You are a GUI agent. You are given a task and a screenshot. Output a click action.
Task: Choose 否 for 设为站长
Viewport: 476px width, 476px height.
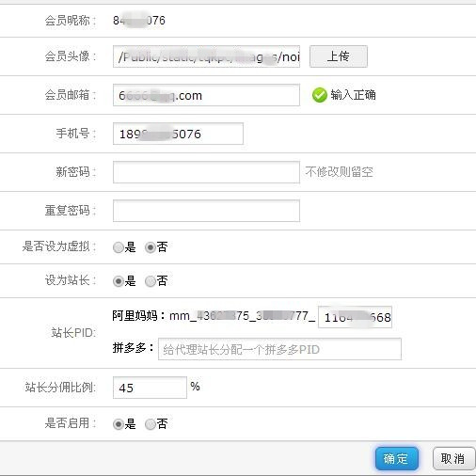[x=151, y=281]
